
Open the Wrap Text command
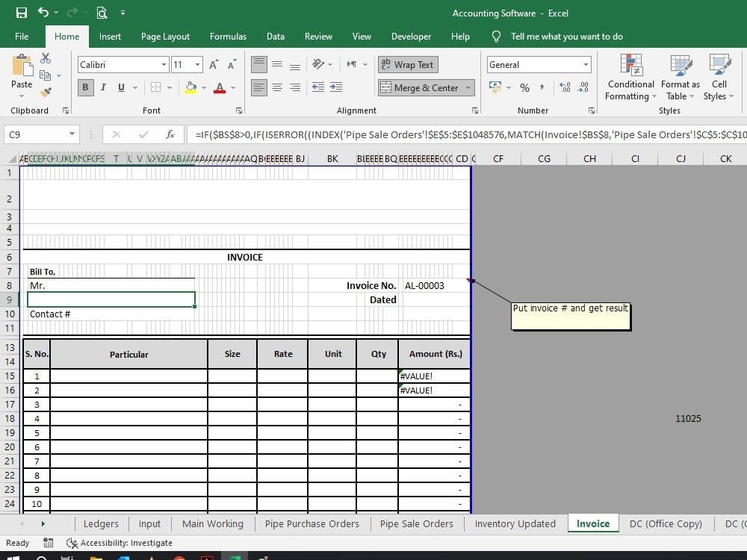(408, 64)
